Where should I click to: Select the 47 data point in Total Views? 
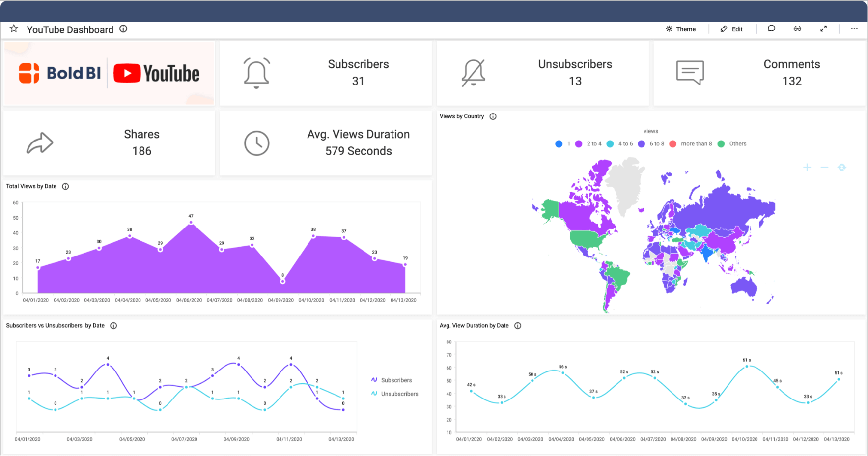(x=191, y=223)
